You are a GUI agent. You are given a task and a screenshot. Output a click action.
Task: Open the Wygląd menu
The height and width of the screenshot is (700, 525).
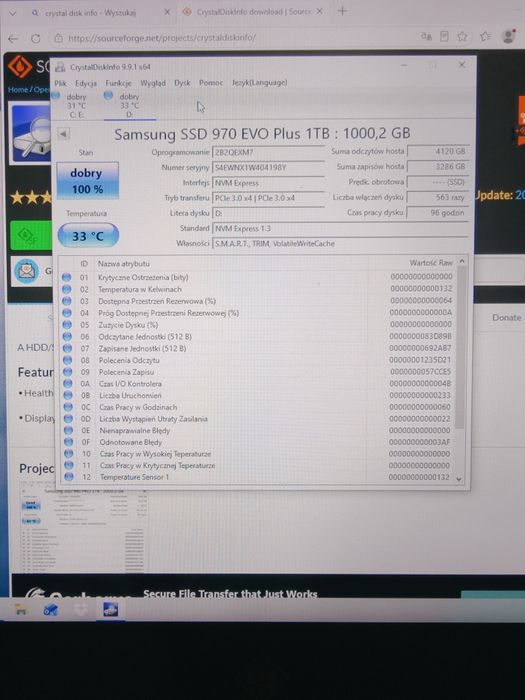153,83
